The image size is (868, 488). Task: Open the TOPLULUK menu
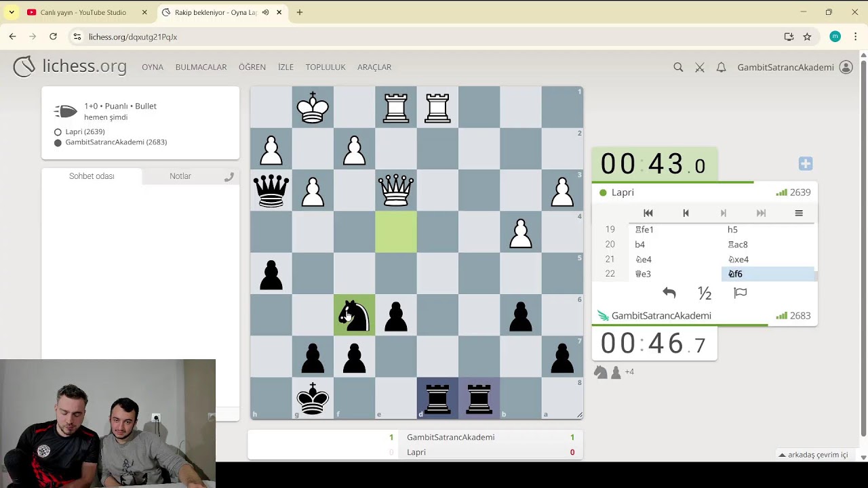[x=325, y=67]
